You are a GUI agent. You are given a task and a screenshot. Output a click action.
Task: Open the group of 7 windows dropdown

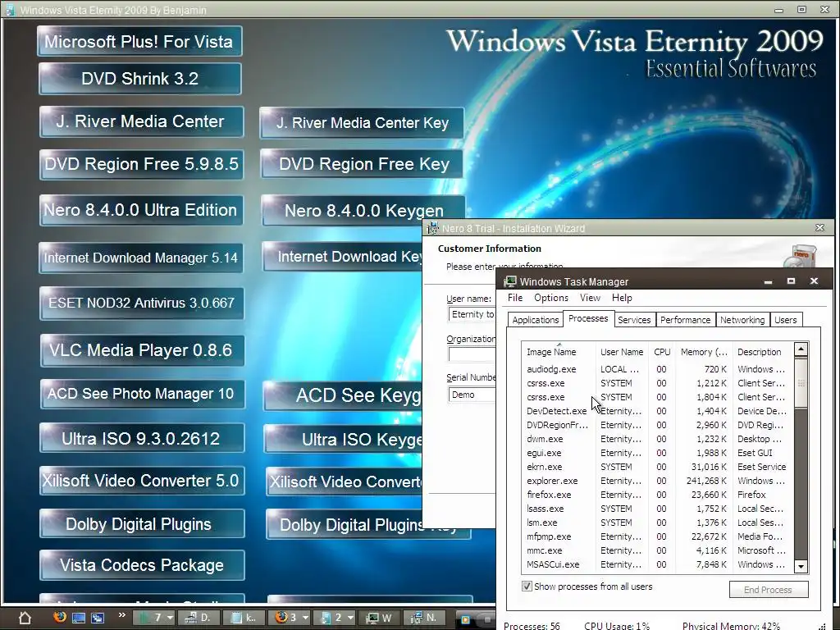pyautogui.click(x=153, y=618)
